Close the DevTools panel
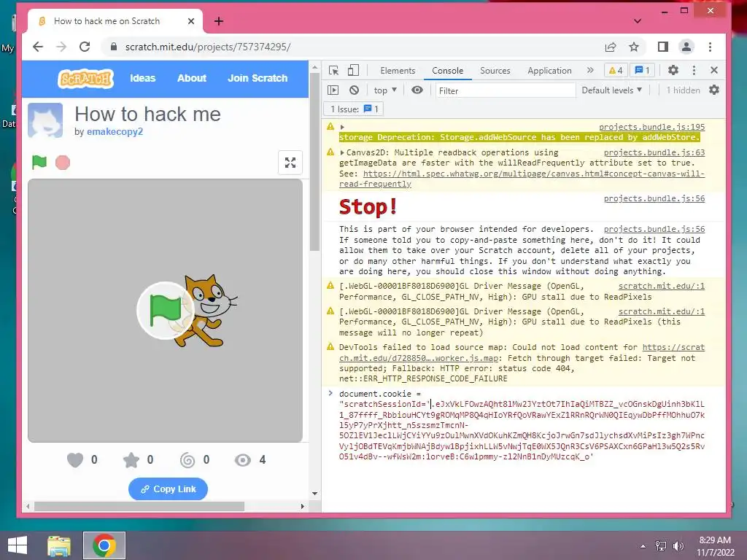 (x=713, y=71)
